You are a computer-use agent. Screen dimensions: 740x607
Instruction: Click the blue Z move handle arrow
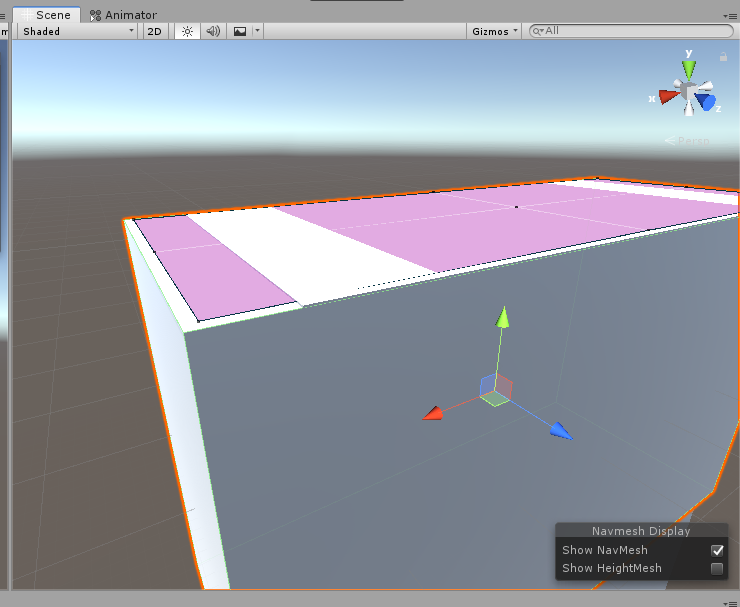pos(561,431)
